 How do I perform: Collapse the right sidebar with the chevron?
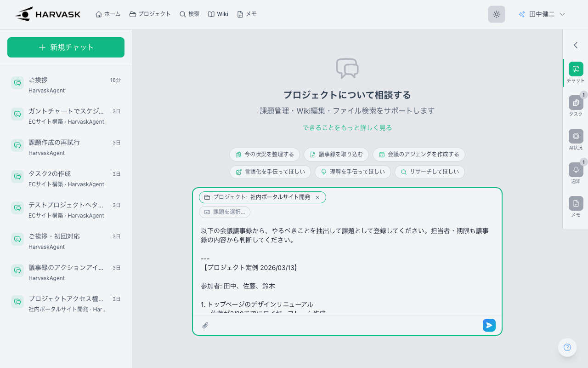(x=576, y=45)
